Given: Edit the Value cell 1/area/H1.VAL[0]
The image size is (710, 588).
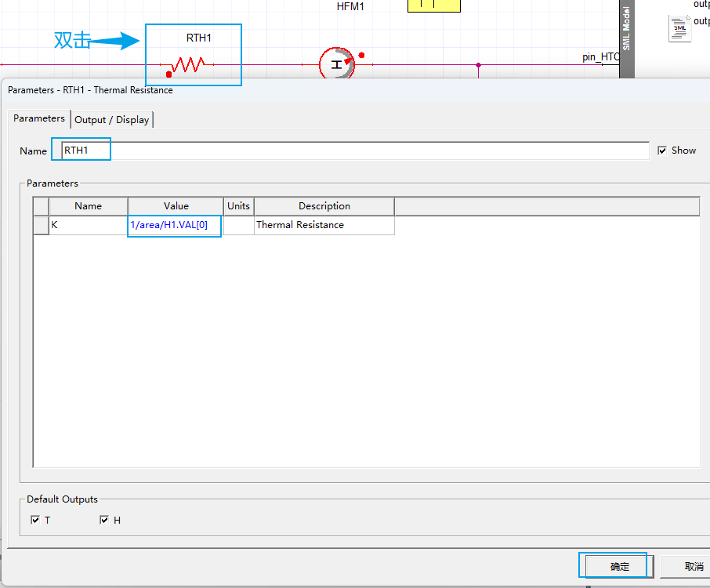Looking at the screenshot, I should coord(175,225).
